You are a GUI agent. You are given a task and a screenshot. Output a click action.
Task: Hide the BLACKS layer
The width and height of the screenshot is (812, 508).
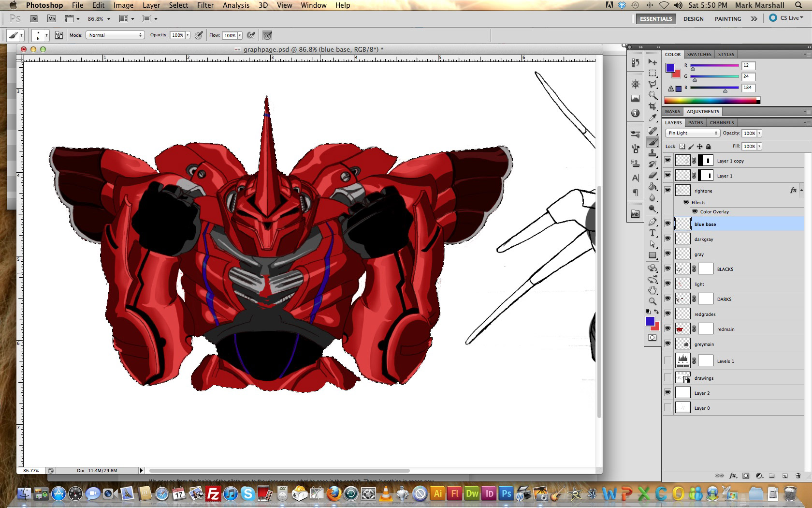click(667, 269)
